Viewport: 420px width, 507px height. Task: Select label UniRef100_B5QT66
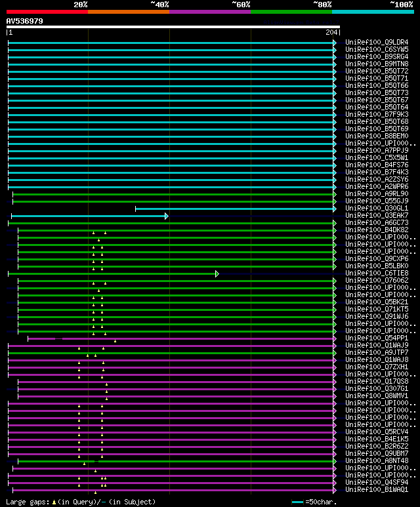click(x=377, y=86)
